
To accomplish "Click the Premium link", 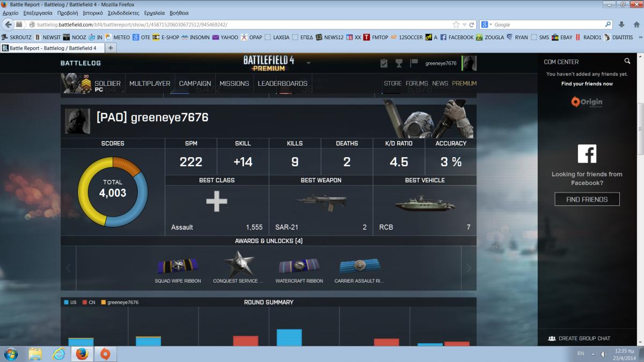I will coord(464,84).
